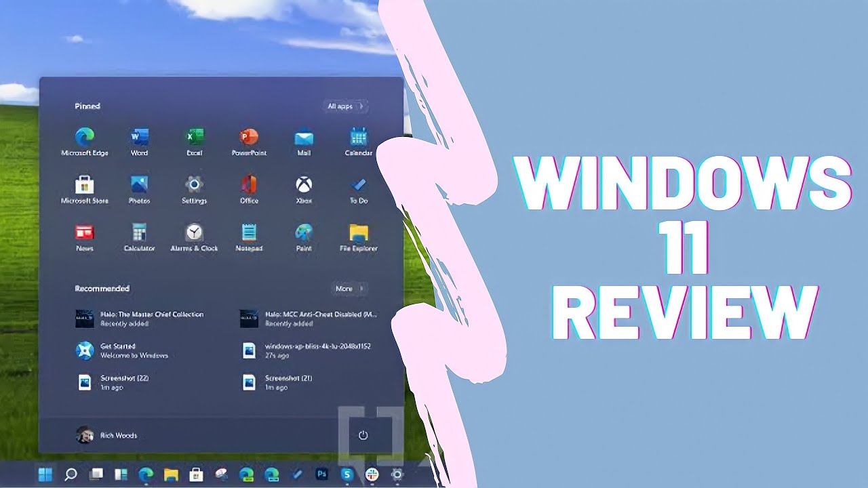Viewport: 868px width, 488px height.
Task: Open File Explorer from pinned apps
Action: click(358, 237)
